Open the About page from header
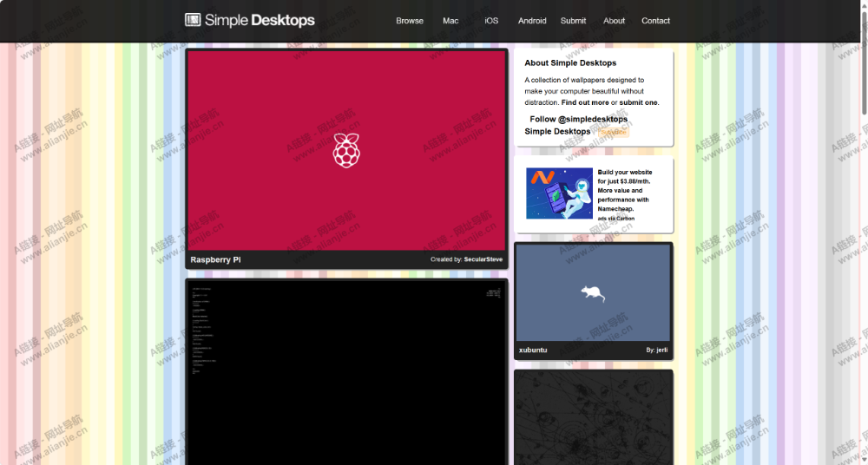The height and width of the screenshot is (465, 868). point(614,21)
